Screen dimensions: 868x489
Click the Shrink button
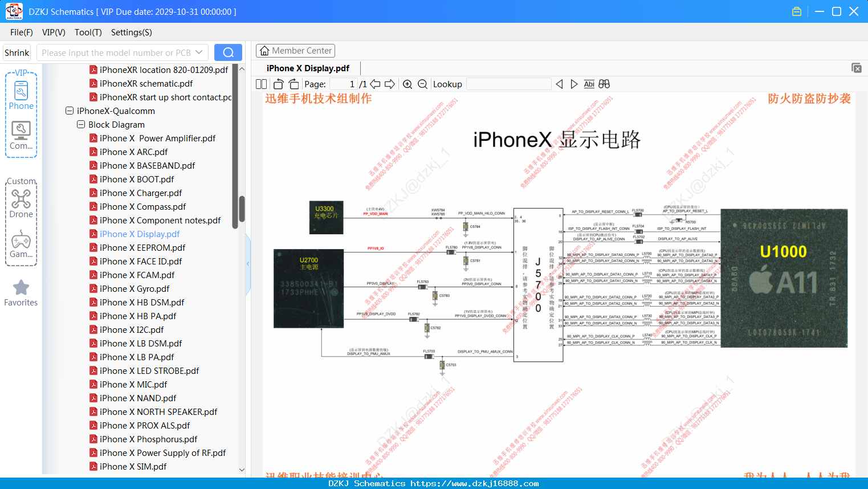click(17, 52)
